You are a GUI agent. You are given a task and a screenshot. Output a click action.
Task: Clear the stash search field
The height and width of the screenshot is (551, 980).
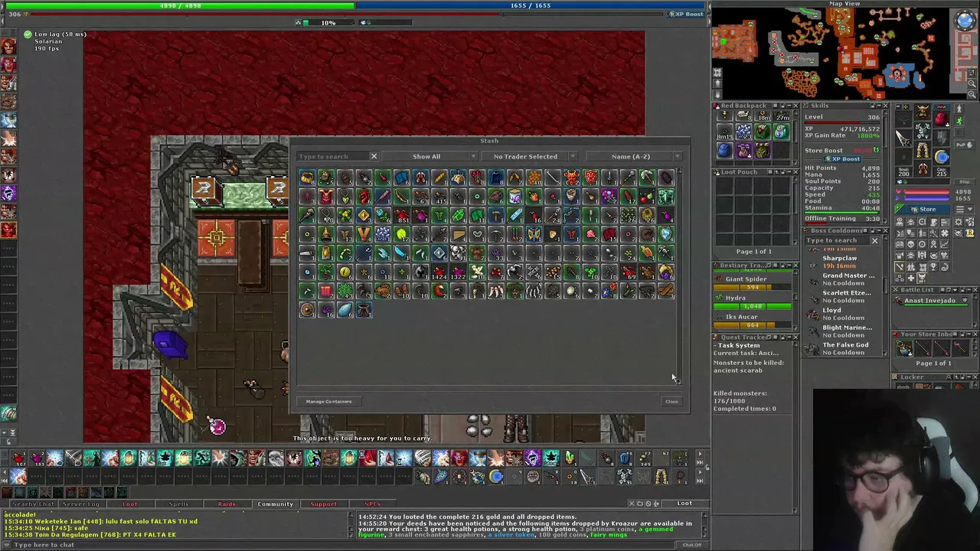click(374, 156)
